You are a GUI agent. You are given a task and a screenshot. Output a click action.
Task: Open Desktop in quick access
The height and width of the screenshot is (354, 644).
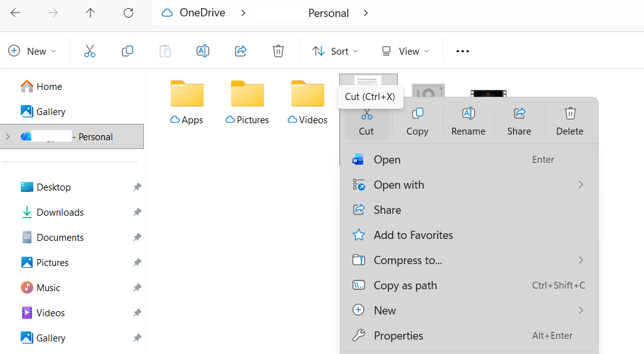pos(46,187)
